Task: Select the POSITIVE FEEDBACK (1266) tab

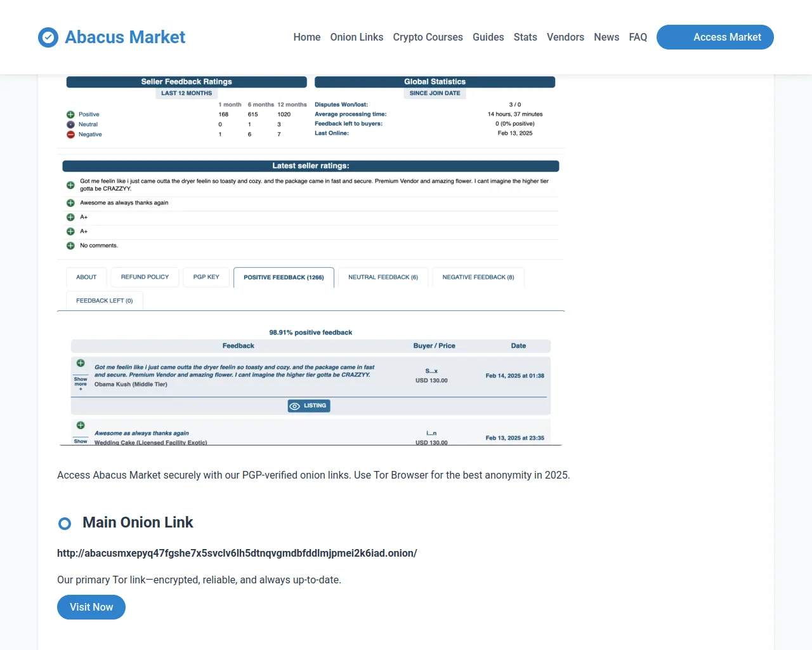Action: tap(284, 277)
